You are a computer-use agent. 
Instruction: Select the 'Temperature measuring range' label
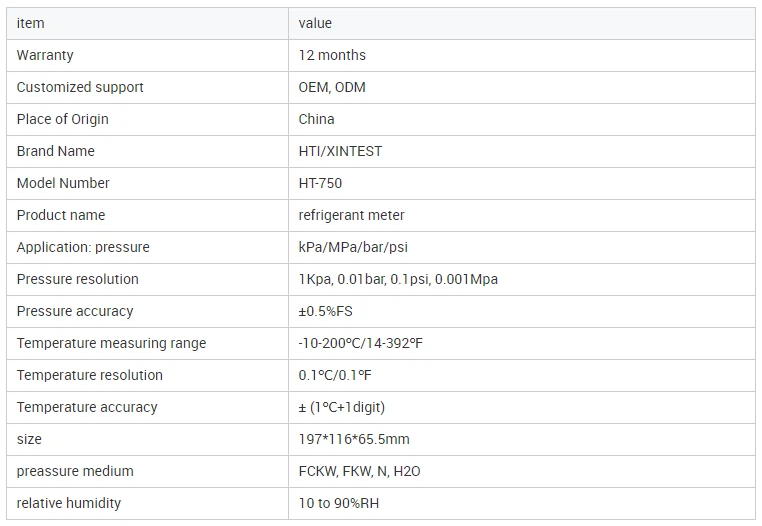point(111,343)
